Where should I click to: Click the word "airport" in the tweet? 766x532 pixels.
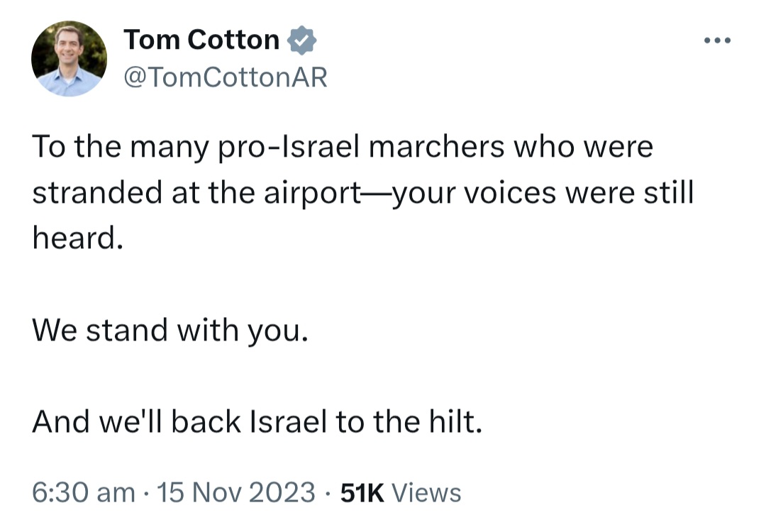point(312,194)
